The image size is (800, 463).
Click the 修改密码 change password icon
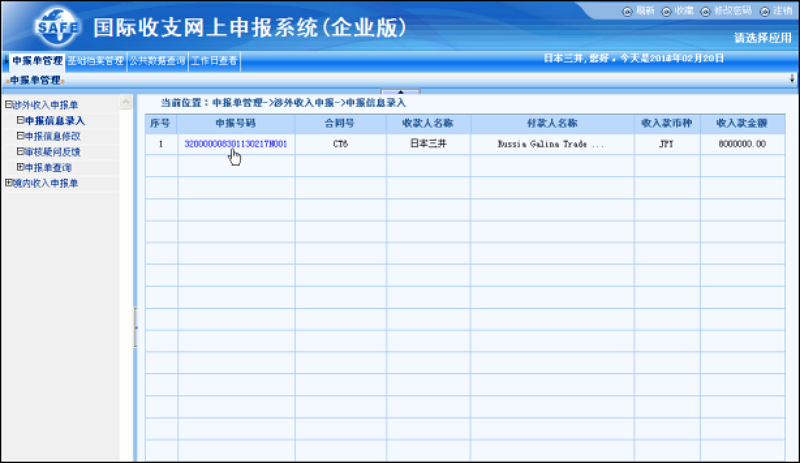click(x=706, y=10)
